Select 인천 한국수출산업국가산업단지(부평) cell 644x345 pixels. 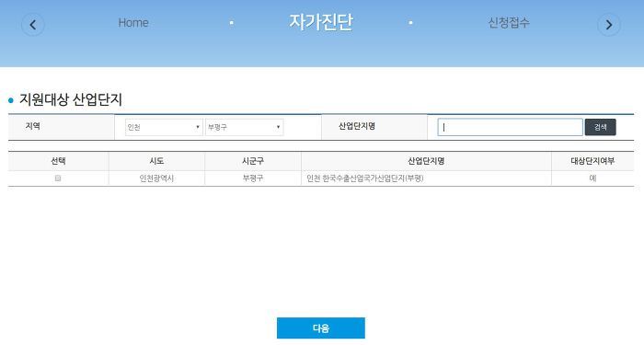(x=426, y=178)
